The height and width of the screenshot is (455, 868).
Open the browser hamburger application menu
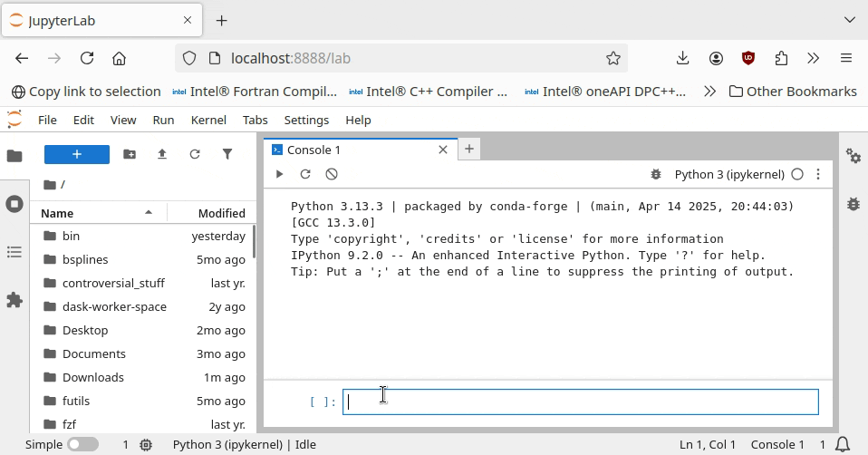[x=846, y=58]
